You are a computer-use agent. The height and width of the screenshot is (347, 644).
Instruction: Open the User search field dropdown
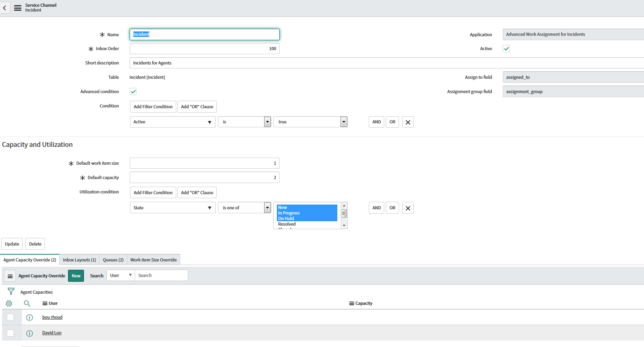click(121, 275)
